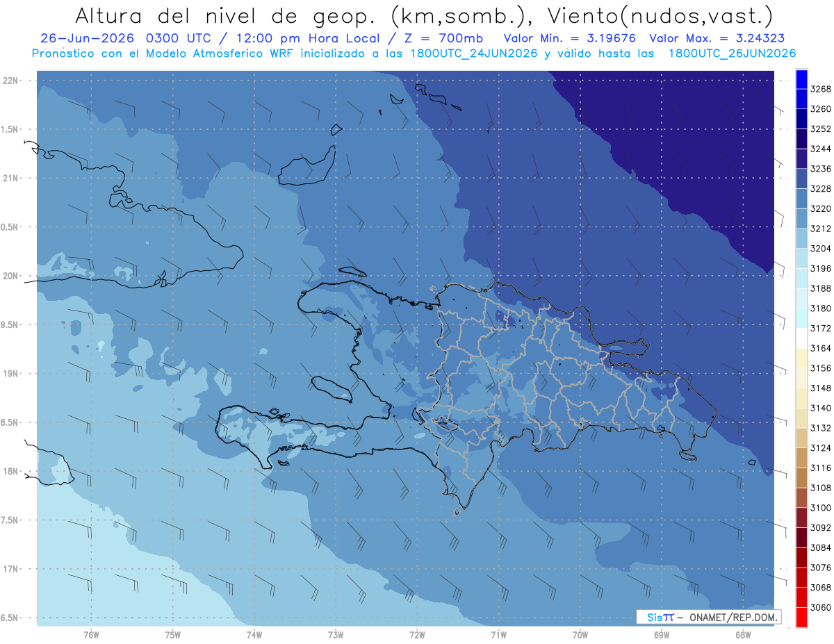The image size is (834, 644).
Task: Click the '75W' longitude axis label
Action: click(x=173, y=634)
